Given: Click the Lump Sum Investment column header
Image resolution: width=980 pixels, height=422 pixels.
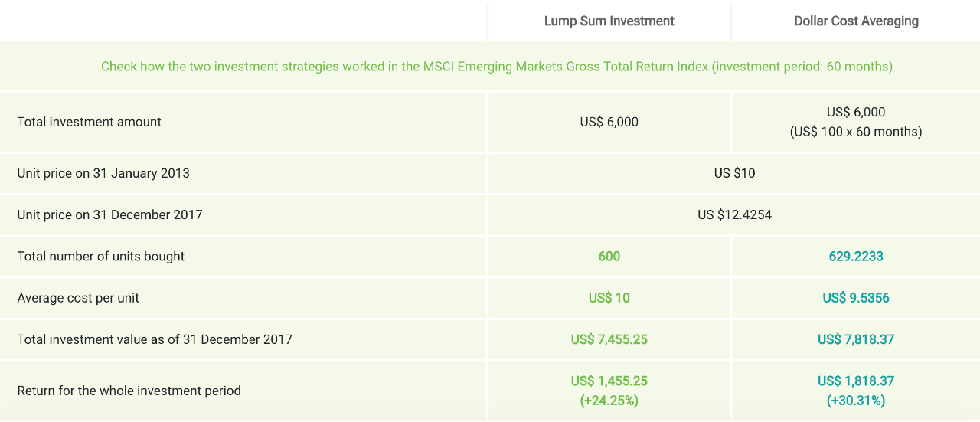Looking at the screenshot, I should tap(609, 21).
